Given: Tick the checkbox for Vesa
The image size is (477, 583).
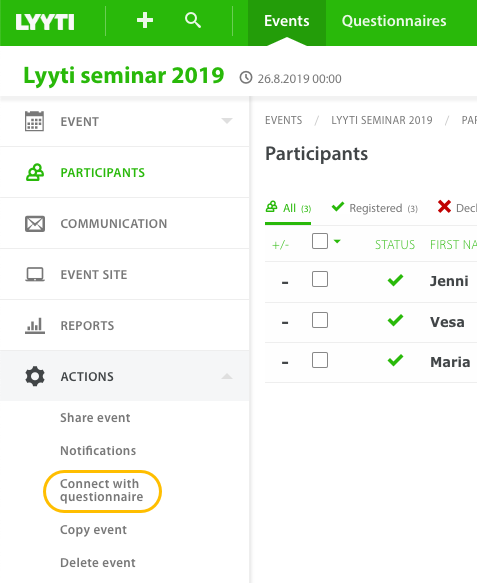Looking at the screenshot, I should pyautogui.click(x=320, y=320).
